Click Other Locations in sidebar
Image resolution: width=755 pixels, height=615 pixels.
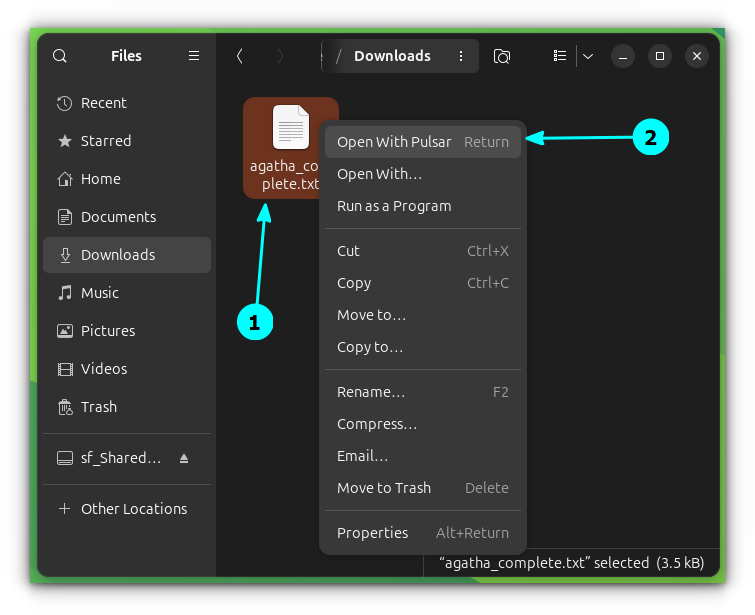tap(134, 509)
